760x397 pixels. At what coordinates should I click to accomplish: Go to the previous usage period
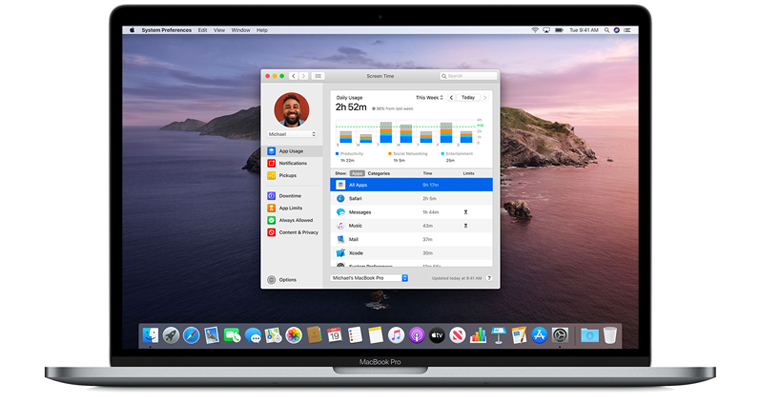(451, 97)
